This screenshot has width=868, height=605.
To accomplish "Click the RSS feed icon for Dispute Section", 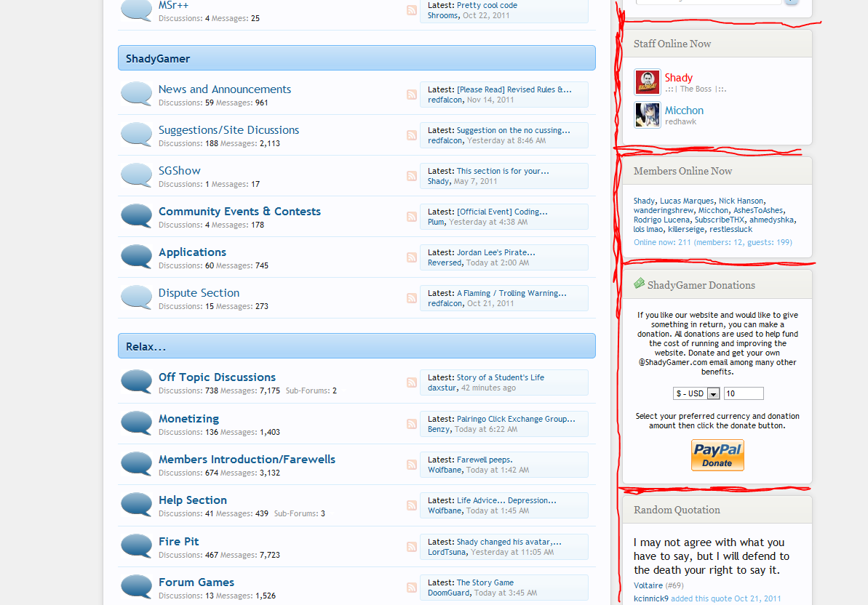I will pyautogui.click(x=412, y=298).
